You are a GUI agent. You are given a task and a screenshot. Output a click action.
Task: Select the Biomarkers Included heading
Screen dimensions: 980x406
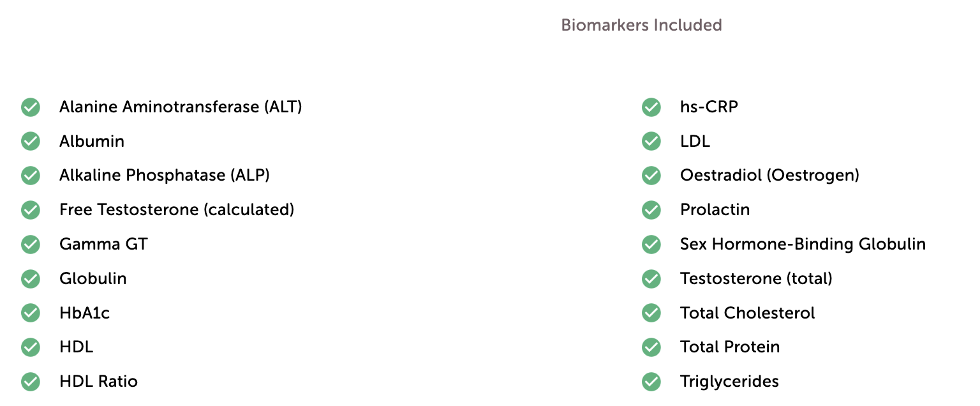(641, 26)
